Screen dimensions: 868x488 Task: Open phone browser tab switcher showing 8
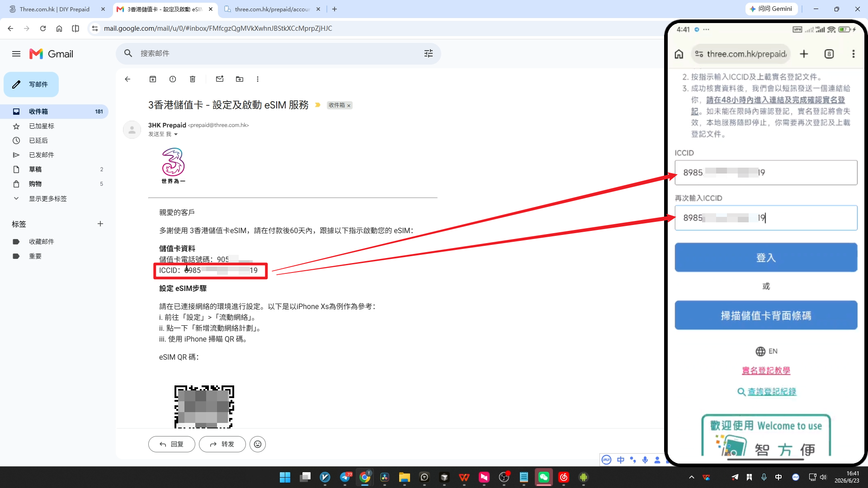click(x=829, y=54)
